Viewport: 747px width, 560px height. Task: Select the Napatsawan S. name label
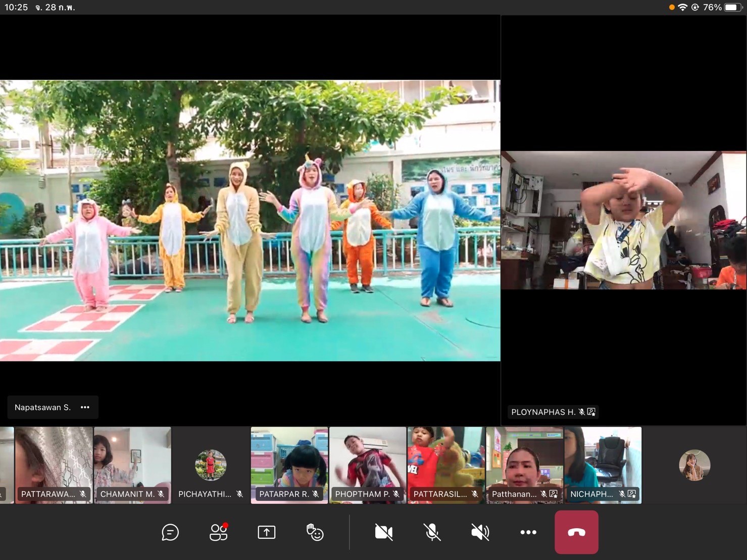pyautogui.click(x=42, y=407)
